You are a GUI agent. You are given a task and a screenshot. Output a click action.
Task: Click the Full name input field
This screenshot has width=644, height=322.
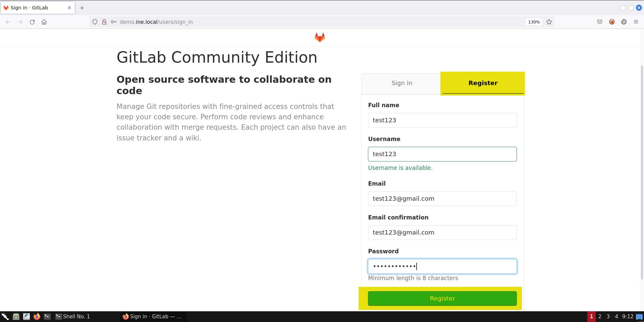pos(442,120)
